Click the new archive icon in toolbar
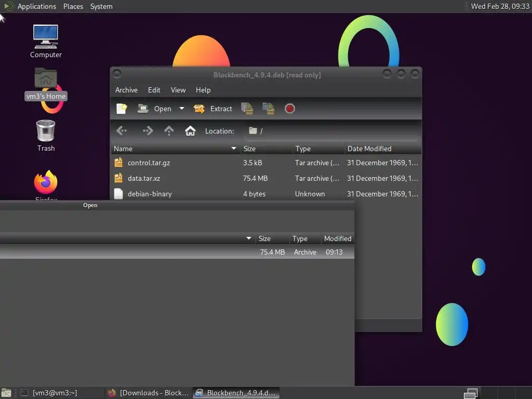Viewport: 532px width, 399px height. (x=122, y=109)
